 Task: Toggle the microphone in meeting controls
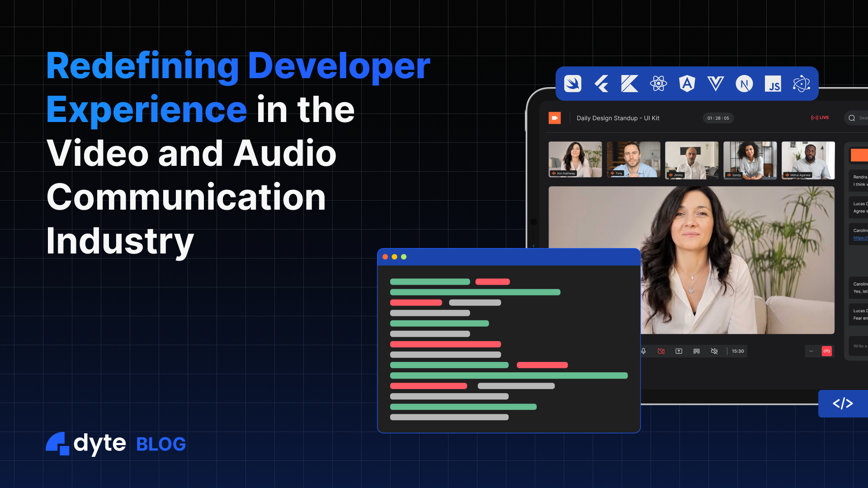coord(644,351)
